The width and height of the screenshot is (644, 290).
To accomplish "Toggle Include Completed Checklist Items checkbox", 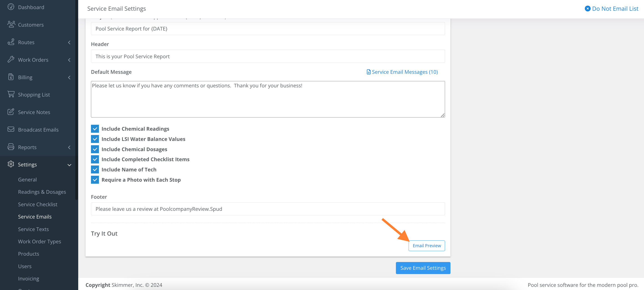I will 95,159.
